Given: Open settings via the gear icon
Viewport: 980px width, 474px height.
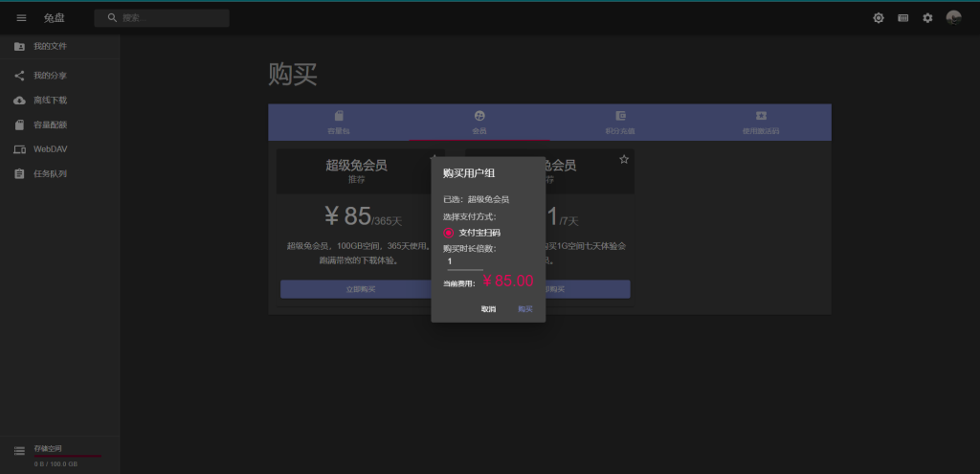Looking at the screenshot, I should click(927, 18).
